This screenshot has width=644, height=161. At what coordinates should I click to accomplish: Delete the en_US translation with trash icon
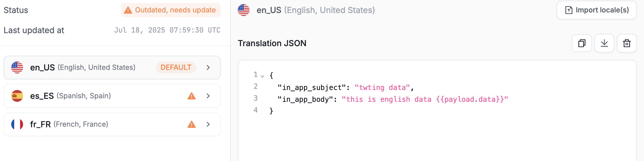627,43
